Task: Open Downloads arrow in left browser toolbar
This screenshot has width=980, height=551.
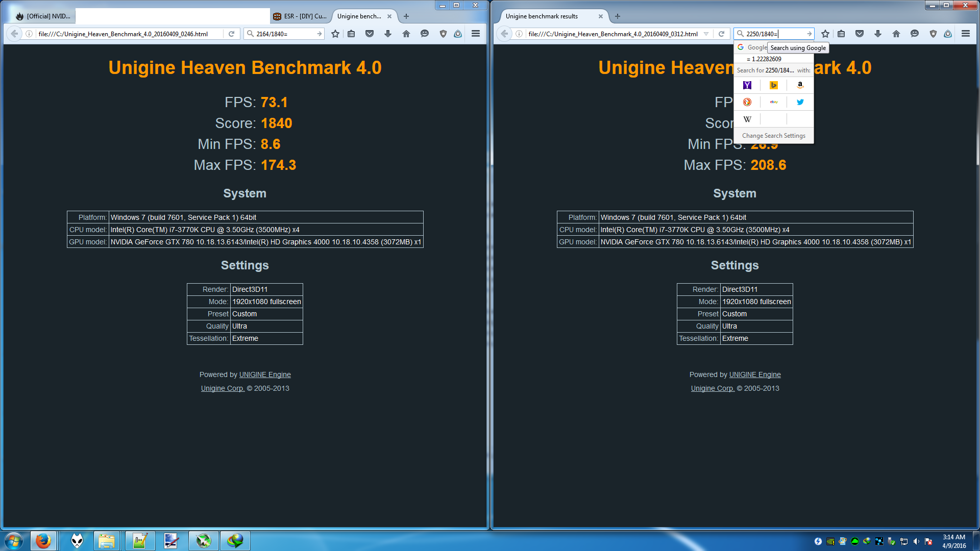Action: [x=388, y=34]
